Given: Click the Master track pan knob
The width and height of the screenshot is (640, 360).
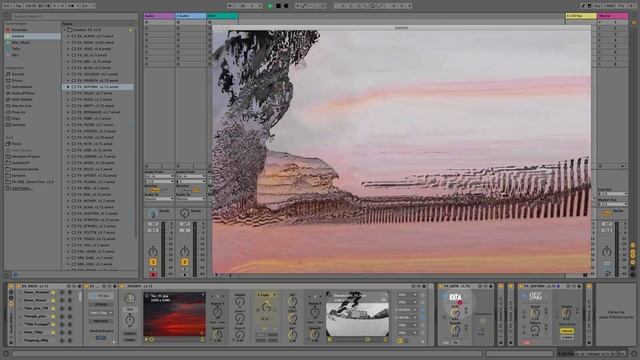Looking at the screenshot, I should pos(607,251).
